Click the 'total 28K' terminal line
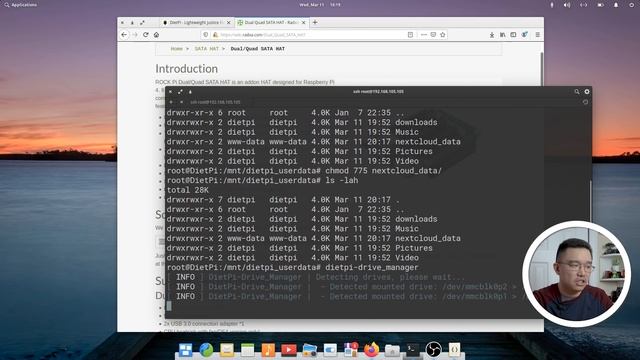 [188, 190]
